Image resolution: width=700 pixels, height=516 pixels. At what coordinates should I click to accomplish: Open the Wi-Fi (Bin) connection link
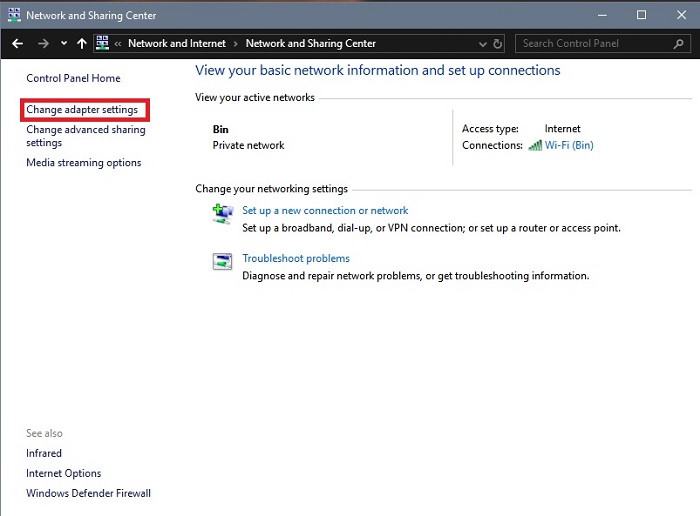(568, 145)
